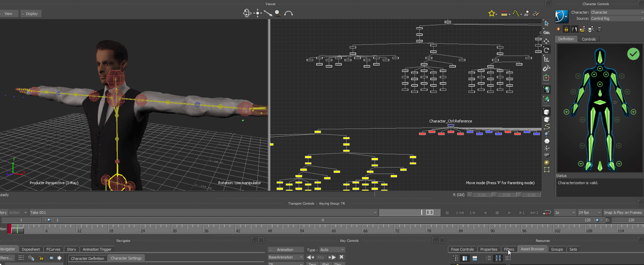Jump to the start of the take
Viewport: 644px width, 265px height.
tap(460, 213)
